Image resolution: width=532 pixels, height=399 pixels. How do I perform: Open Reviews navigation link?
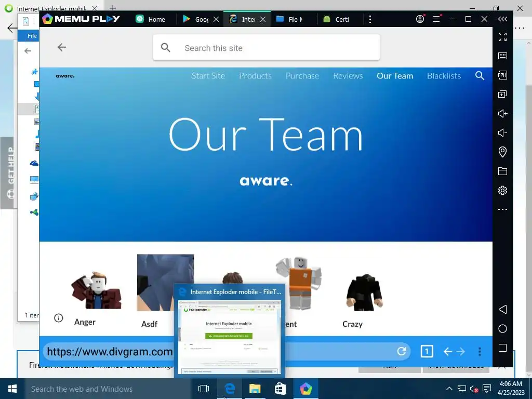point(348,76)
